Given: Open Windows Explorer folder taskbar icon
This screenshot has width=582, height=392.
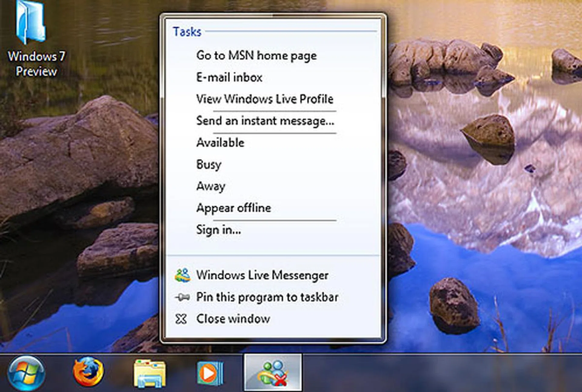Looking at the screenshot, I should 150,373.
